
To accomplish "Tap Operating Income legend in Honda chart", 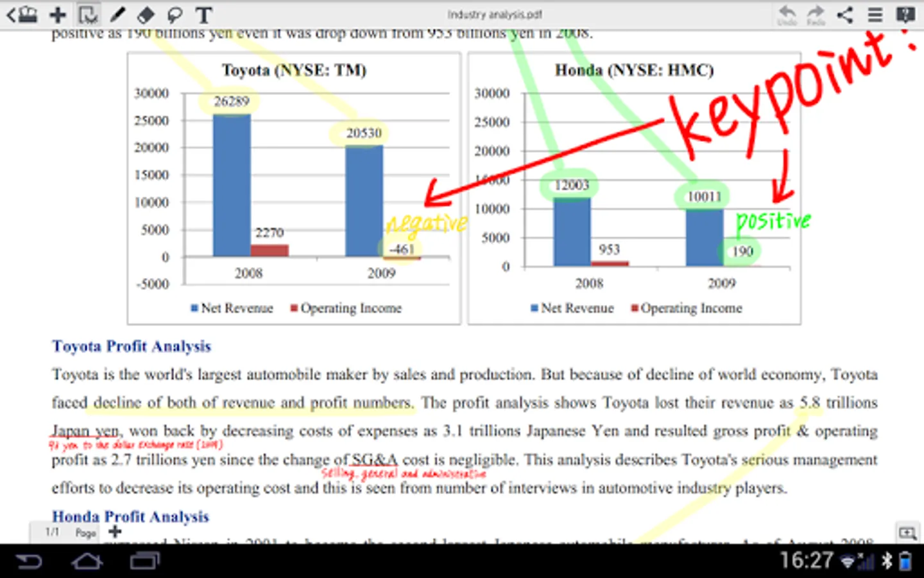I will (686, 308).
